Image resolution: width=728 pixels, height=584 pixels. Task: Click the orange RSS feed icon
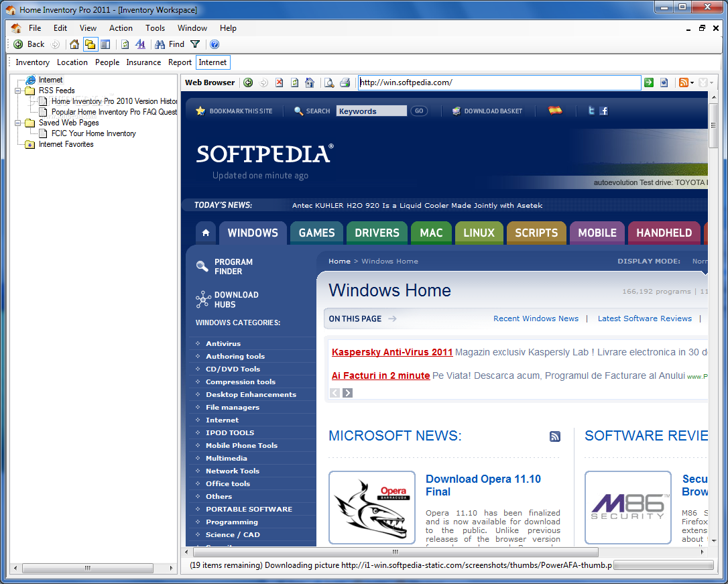683,82
